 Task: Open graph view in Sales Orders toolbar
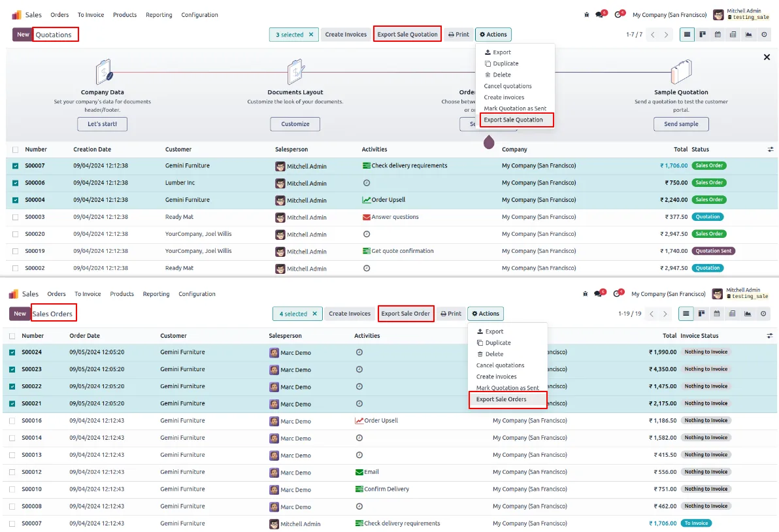tap(747, 314)
